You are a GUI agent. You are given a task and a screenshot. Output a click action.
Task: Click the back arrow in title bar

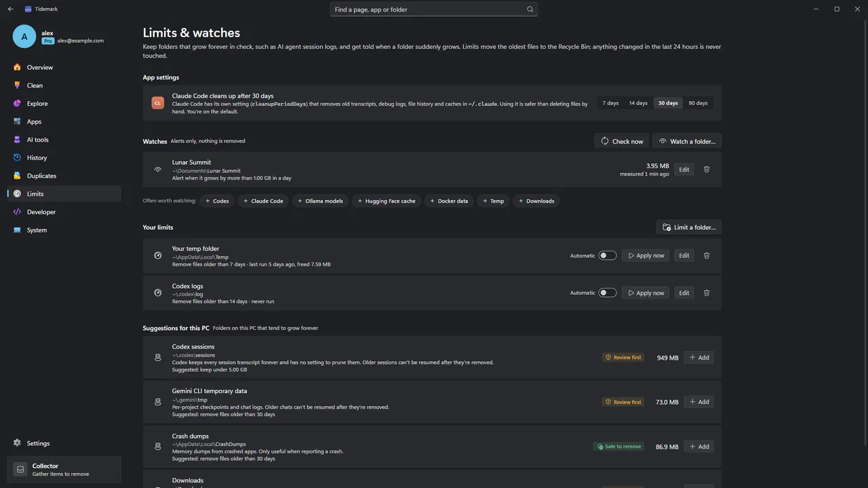10,9
